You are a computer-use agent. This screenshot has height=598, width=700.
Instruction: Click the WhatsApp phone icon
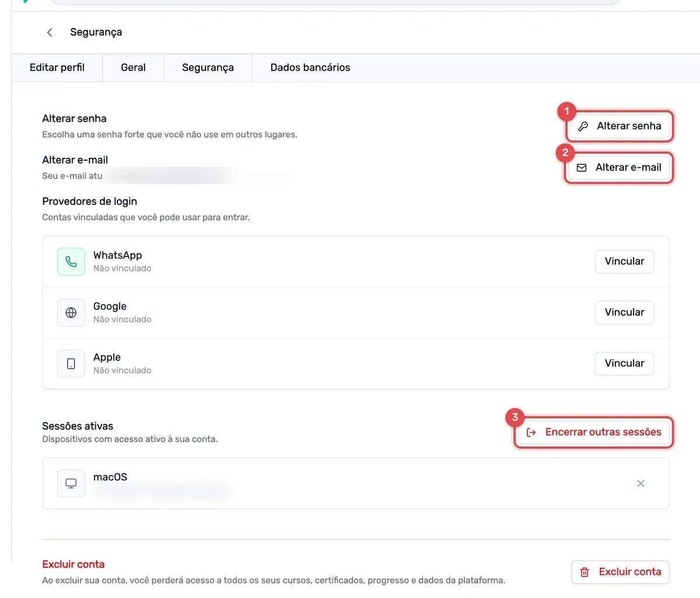(x=71, y=262)
